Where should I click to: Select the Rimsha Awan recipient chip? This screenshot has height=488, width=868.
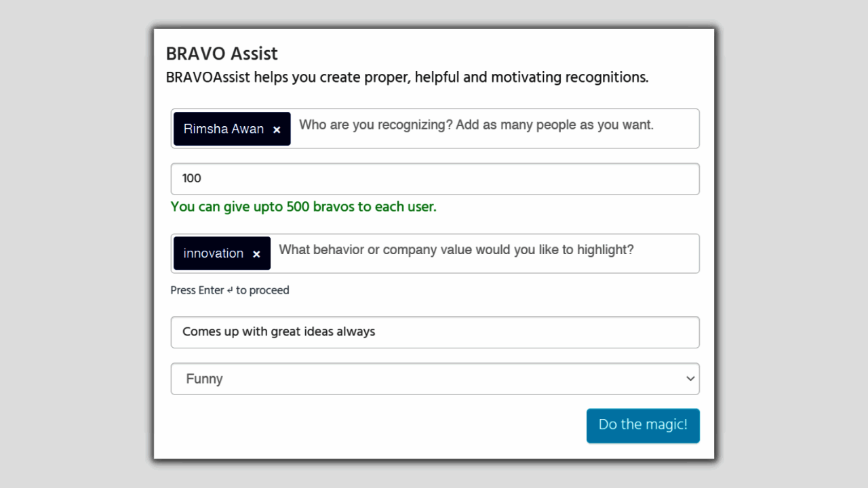click(224, 129)
